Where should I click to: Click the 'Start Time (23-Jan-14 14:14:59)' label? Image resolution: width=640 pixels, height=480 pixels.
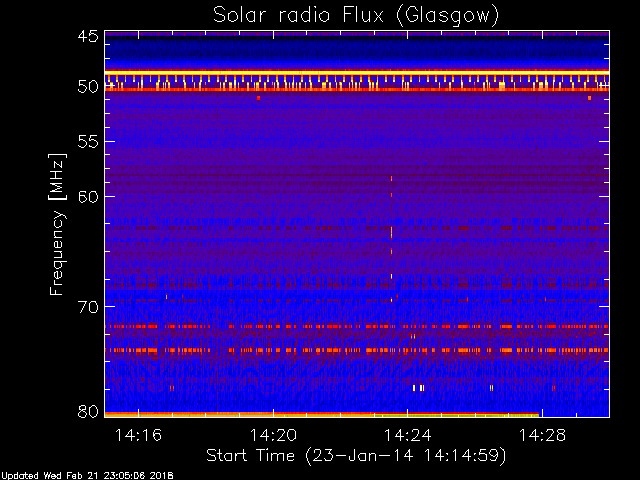(356, 456)
